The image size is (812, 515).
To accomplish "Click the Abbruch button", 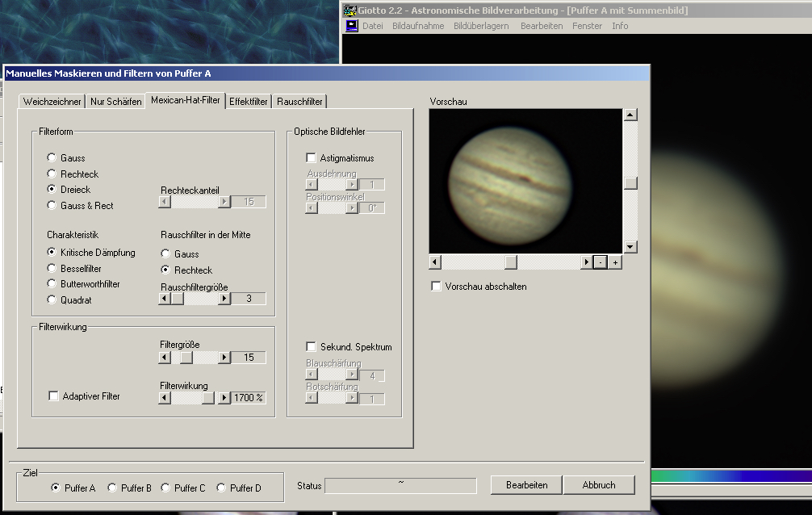I will (x=599, y=485).
